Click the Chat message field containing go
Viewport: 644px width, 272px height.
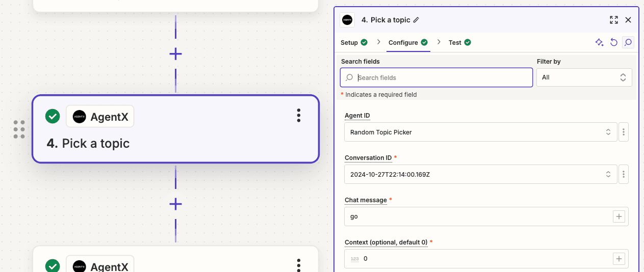[x=486, y=216]
